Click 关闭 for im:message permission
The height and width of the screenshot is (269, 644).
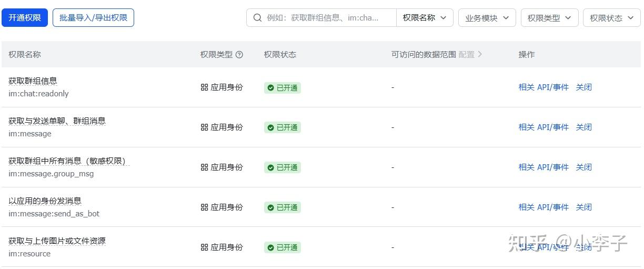click(x=583, y=127)
